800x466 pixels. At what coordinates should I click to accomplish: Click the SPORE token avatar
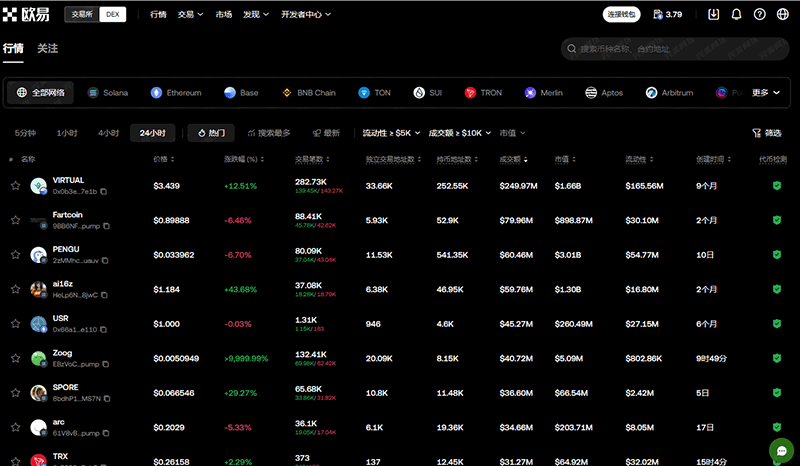39,393
